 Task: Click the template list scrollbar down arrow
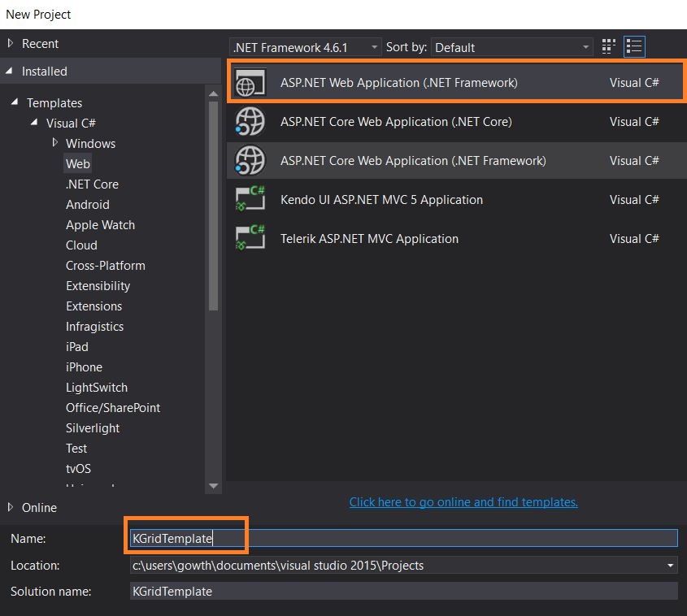coord(213,486)
